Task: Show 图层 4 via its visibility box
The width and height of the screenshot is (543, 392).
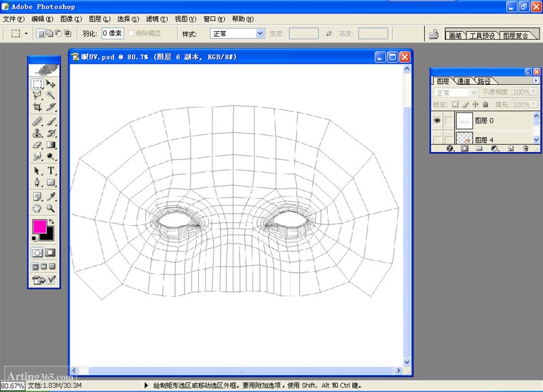Action: 437,140
